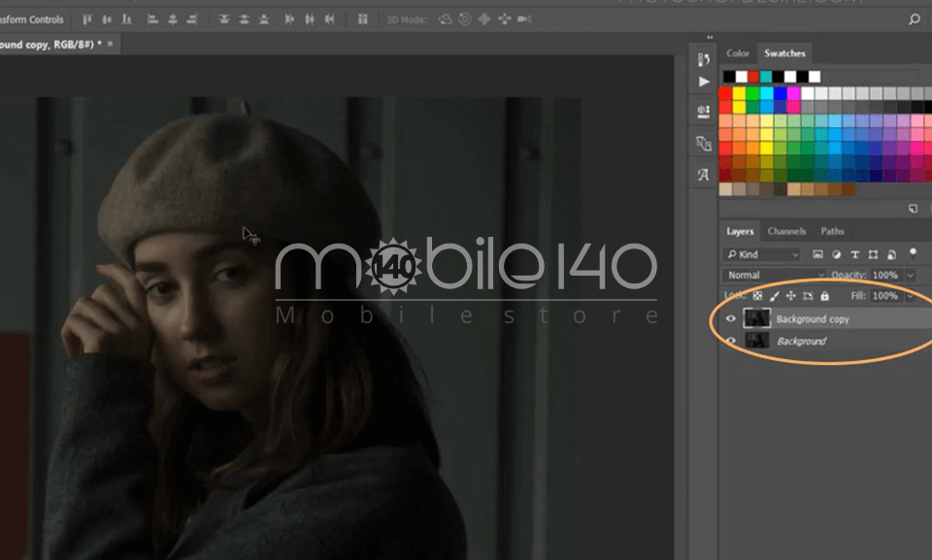Image resolution: width=932 pixels, height=560 pixels.
Task: Collapse the panel dock with double arrows
Action: click(710, 37)
